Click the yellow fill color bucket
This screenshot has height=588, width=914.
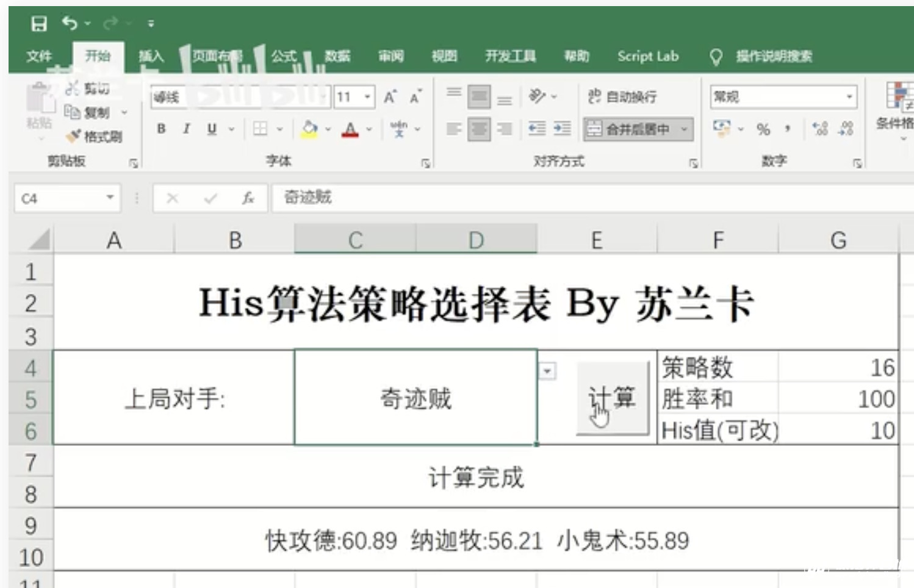tap(309, 129)
